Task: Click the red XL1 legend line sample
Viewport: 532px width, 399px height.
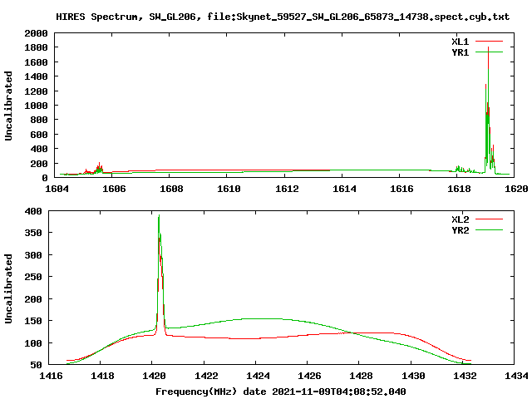Action: pyautogui.click(x=489, y=42)
